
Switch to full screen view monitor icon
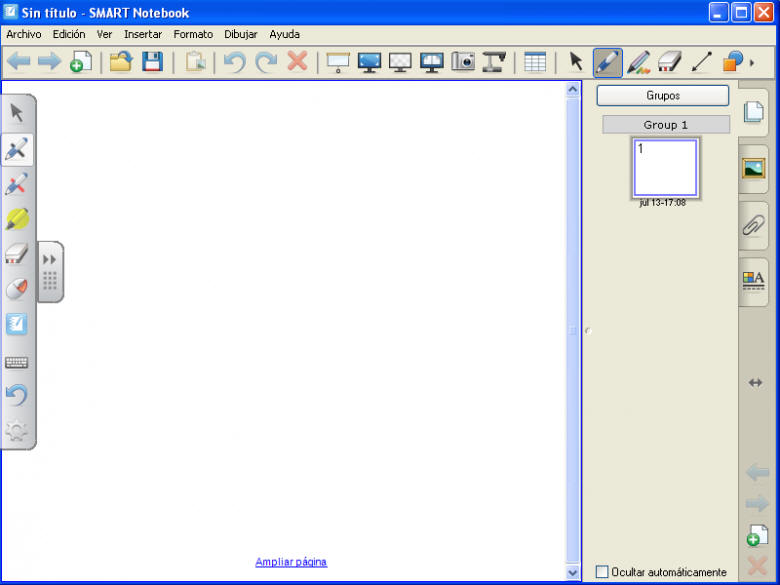point(369,62)
